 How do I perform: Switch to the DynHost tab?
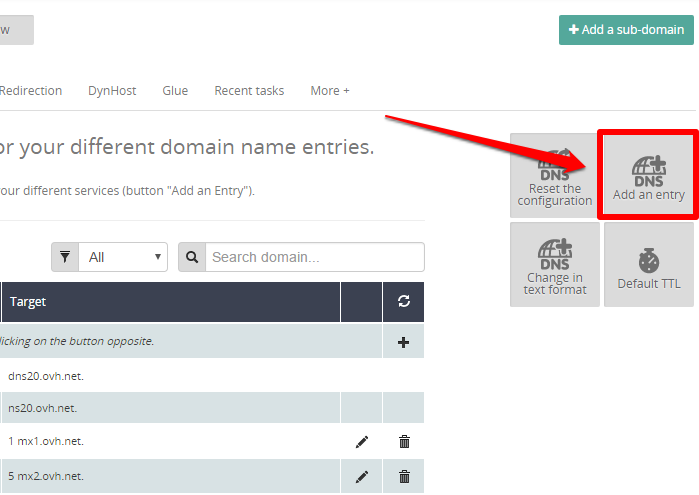pos(112,91)
